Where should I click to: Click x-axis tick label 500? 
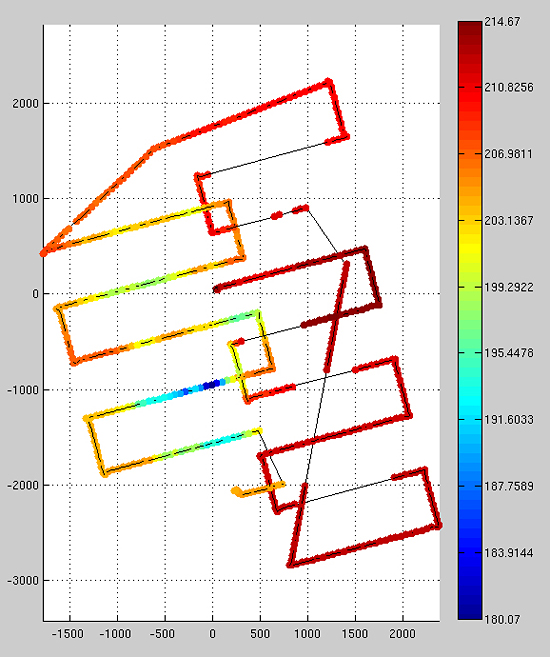[x=260, y=633]
